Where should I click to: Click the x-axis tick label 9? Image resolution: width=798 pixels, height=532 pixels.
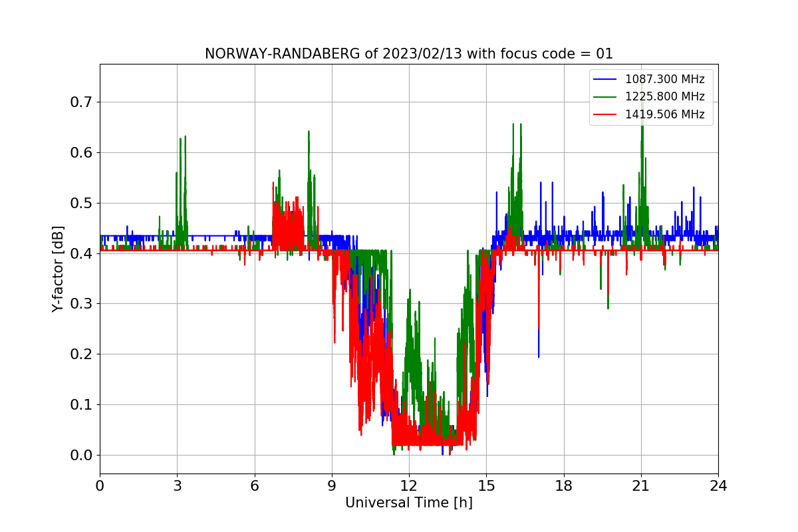tap(332, 486)
